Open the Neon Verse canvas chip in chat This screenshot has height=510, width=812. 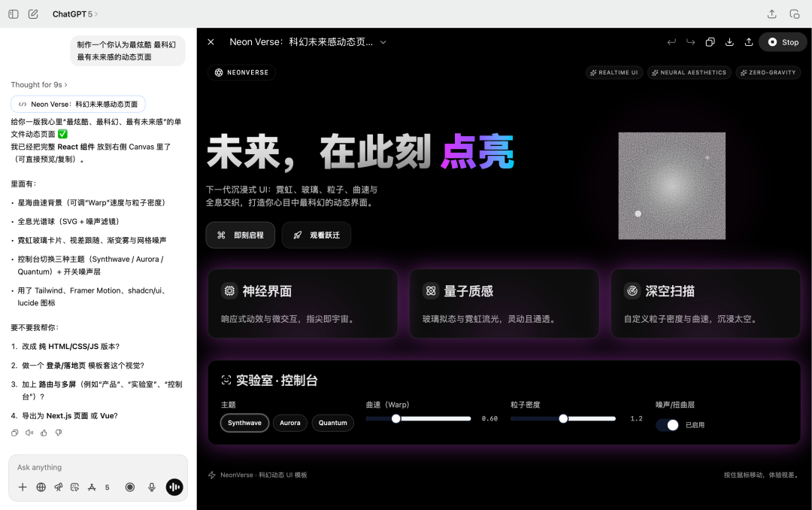coord(78,104)
